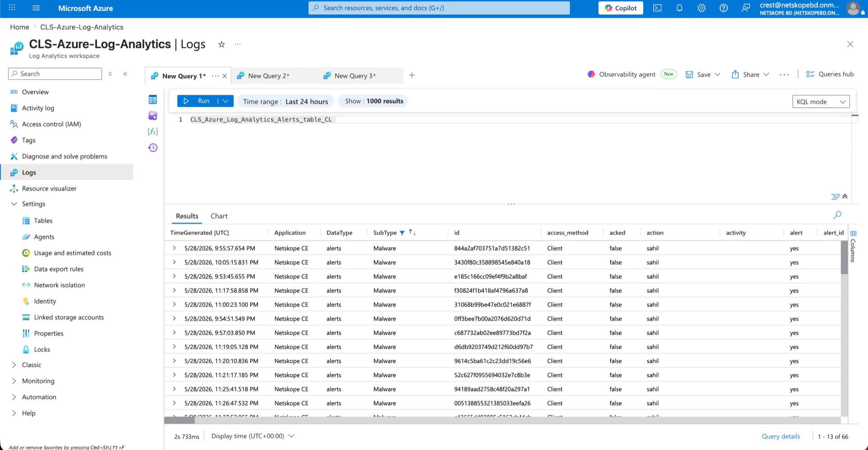
Task: Click the sidebar Search box
Action: pos(55,74)
